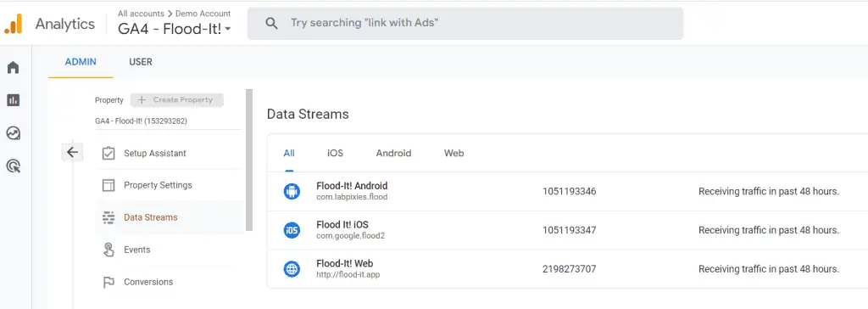Screen dimensions: 868x309
Task: Click the Android robot stream icon
Action: point(292,191)
